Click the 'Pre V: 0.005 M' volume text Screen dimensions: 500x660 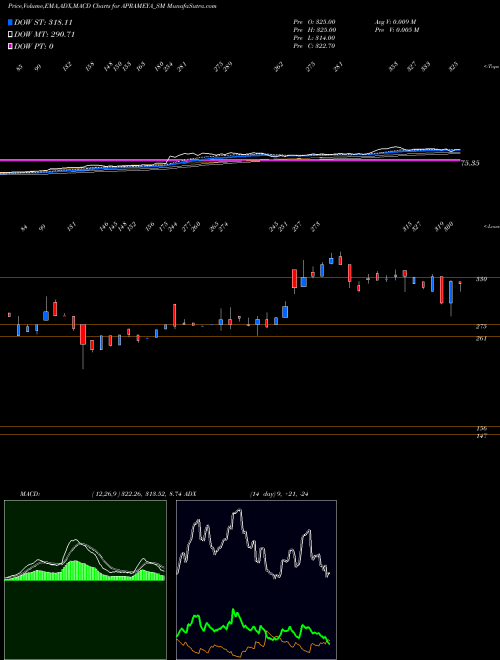pos(396,30)
